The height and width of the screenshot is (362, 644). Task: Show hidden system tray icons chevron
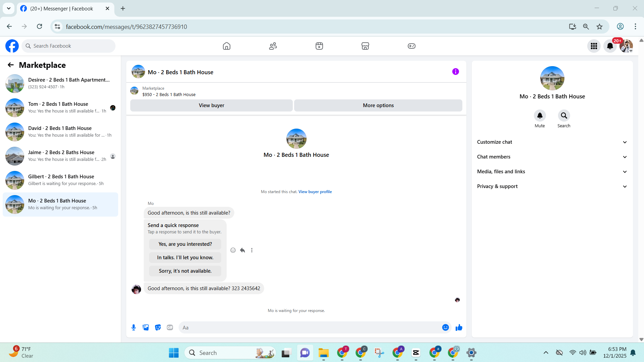coord(546,353)
